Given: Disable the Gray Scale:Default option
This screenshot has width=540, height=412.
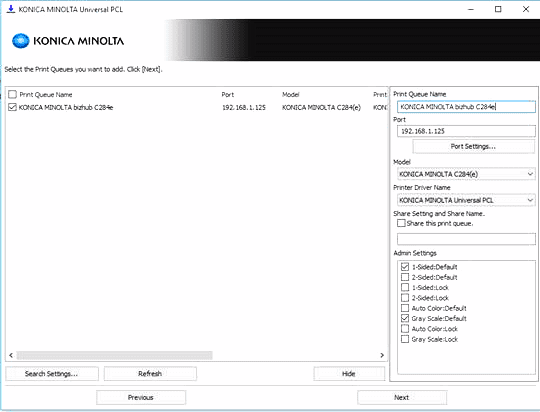Looking at the screenshot, I should [x=405, y=318].
